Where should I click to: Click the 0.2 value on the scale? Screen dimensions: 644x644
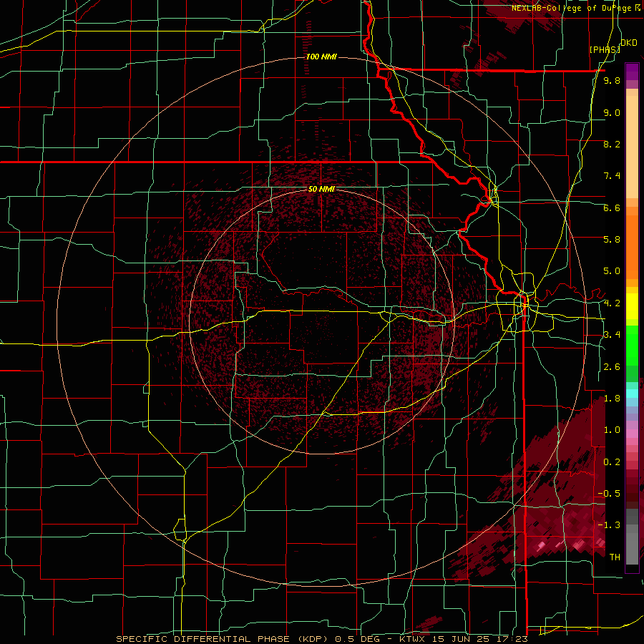(612, 462)
